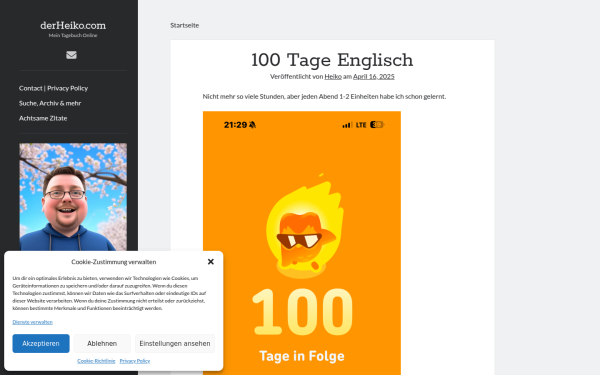Open the April 16, 2025 date link
600x375 pixels.
(373, 77)
